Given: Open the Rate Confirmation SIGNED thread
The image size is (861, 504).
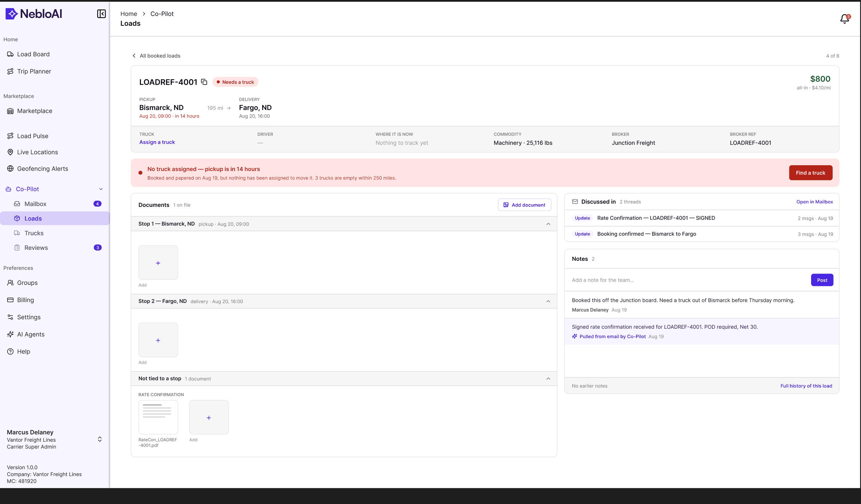Looking at the screenshot, I should (702, 218).
